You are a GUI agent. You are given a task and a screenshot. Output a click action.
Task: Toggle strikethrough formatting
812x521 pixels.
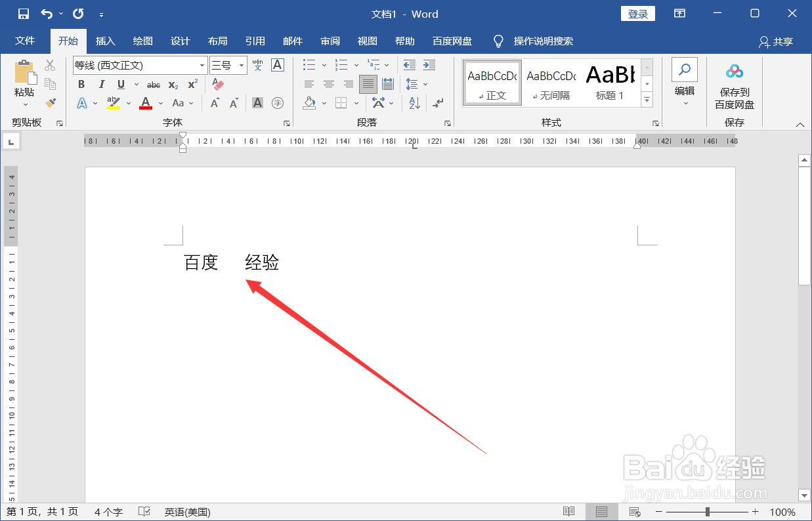click(154, 85)
